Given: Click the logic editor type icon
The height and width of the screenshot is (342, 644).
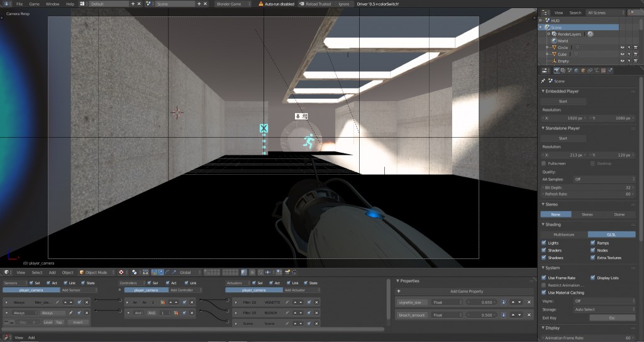Looking at the screenshot, I should [x=6, y=338].
